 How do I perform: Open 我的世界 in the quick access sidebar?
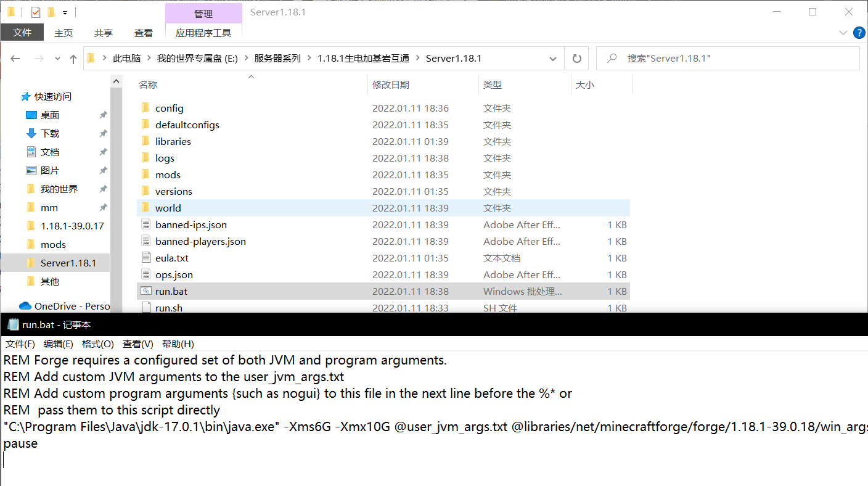[x=59, y=189]
